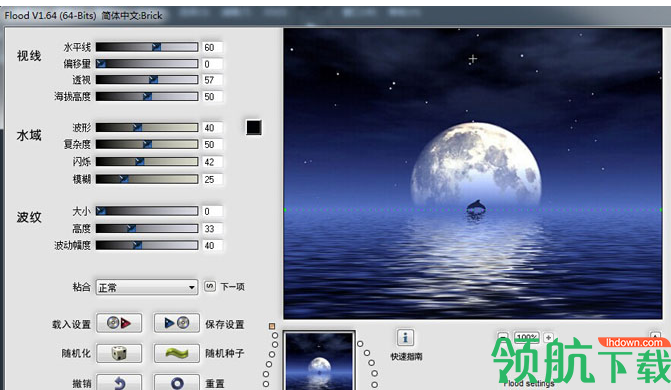Click the 粘合 label text

point(81,287)
